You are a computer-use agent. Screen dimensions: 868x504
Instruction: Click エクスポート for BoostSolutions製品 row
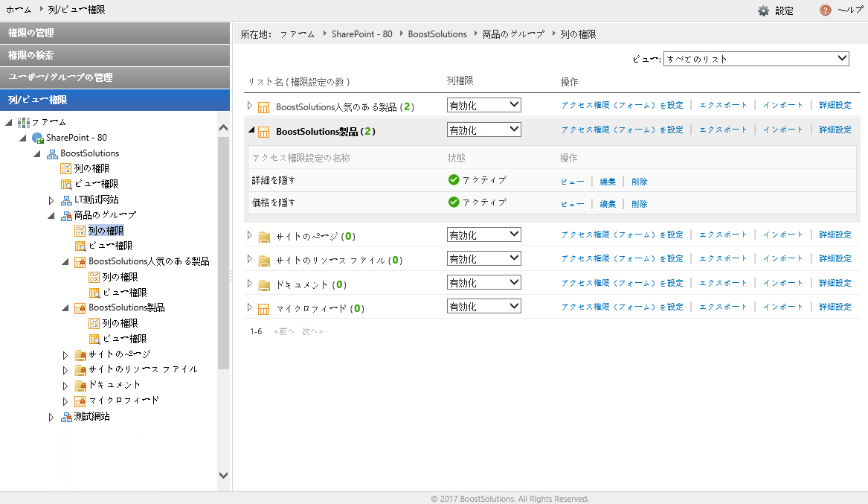[723, 130]
